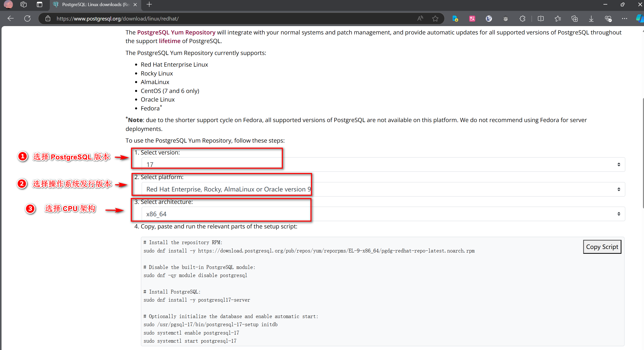Open the Select platform dropdown
Image resolution: width=644 pixels, height=350 pixels.
coord(383,189)
